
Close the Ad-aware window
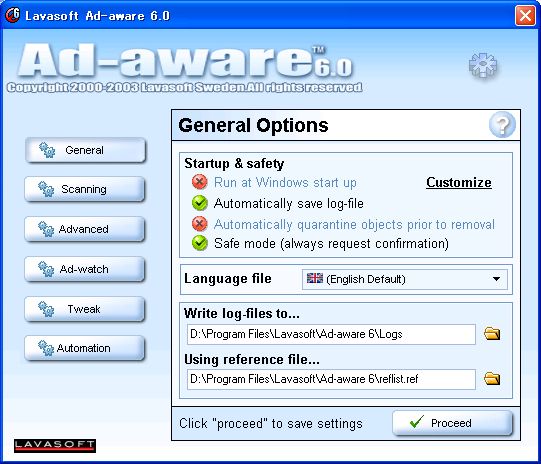(x=525, y=16)
